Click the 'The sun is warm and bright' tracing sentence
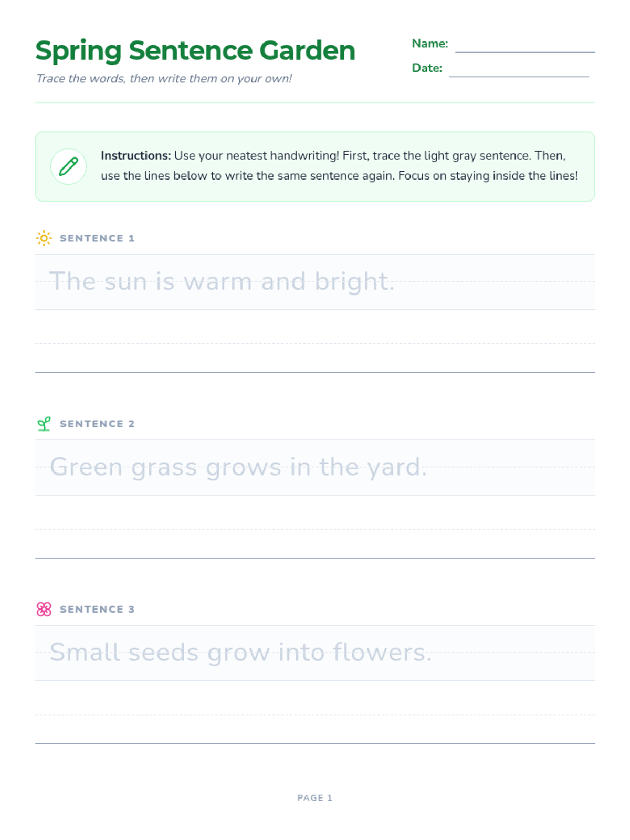630x840 pixels. [222, 281]
